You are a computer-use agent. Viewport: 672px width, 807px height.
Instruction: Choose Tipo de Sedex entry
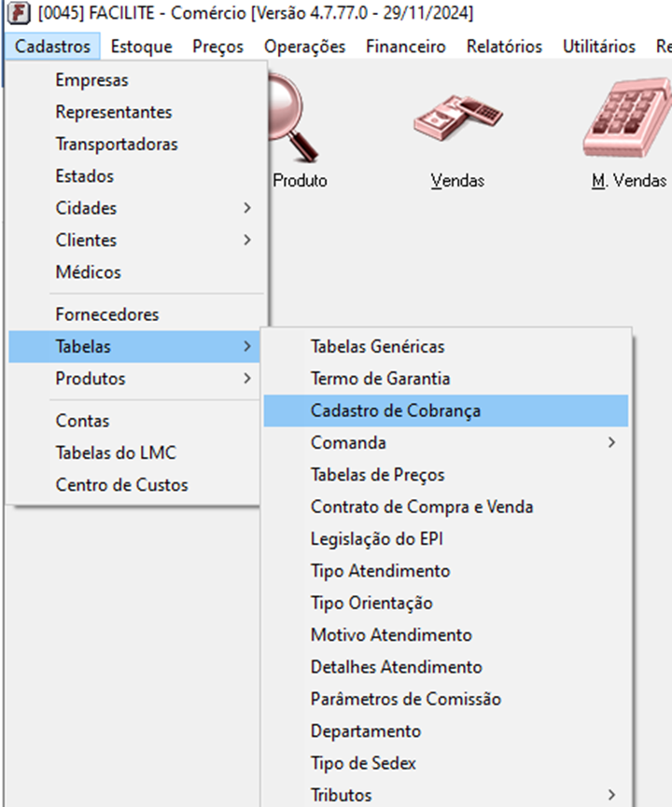pos(363,763)
